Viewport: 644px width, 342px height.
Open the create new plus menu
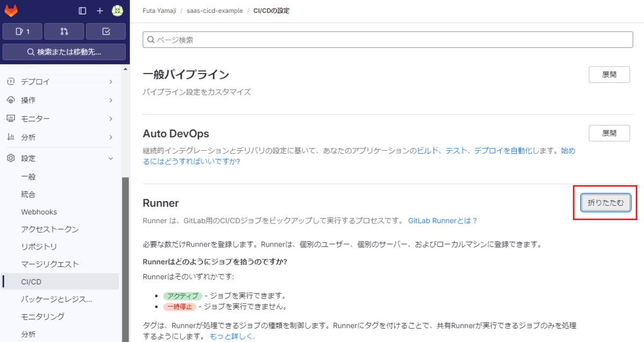(100, 11)
